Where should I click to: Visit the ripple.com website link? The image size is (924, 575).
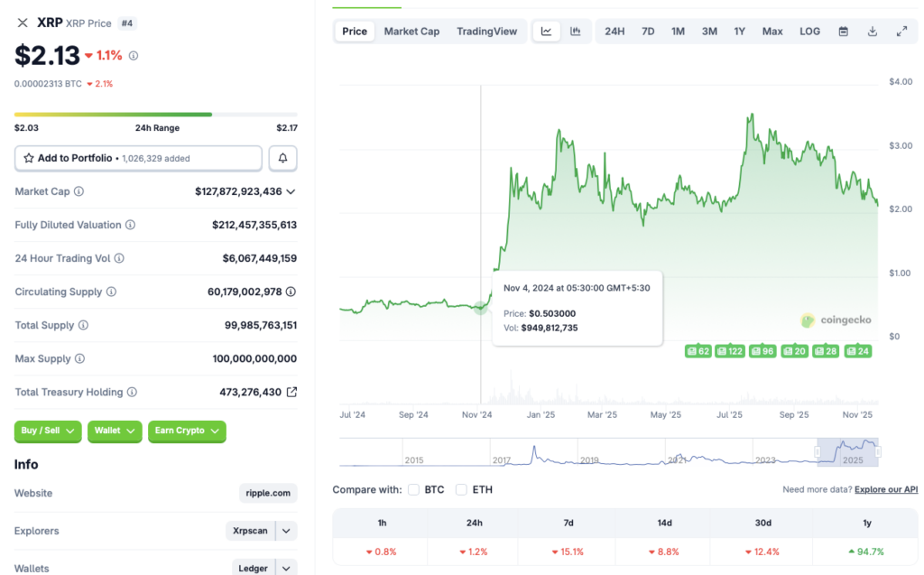pyautogui.click(x=267, y=493)
